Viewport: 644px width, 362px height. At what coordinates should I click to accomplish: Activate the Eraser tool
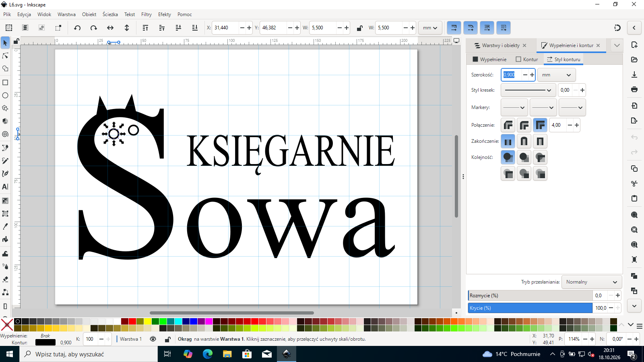pos(5,279)
